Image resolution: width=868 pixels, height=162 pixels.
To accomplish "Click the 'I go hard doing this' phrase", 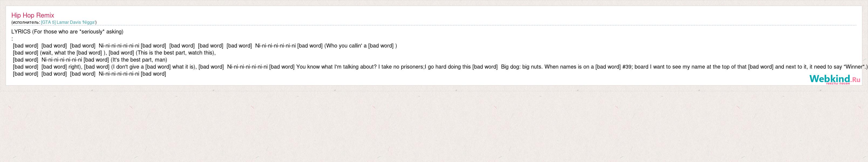I will pos(448,67).
